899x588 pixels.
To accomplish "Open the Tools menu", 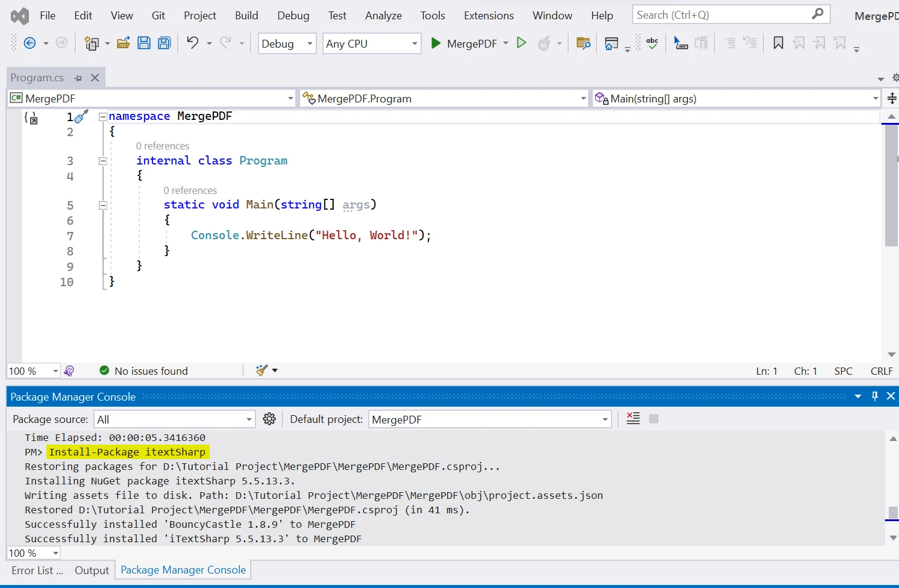I will [433, 16].
